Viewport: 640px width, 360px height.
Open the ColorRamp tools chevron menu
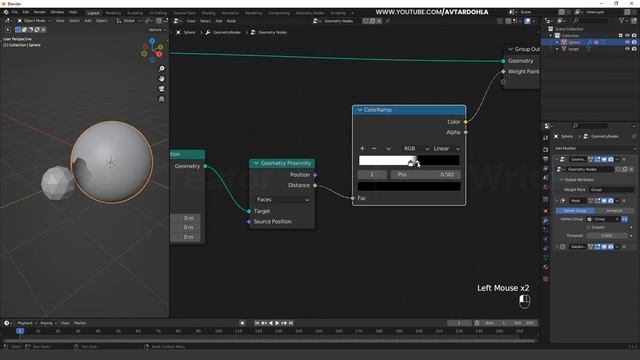coord(388,149)
